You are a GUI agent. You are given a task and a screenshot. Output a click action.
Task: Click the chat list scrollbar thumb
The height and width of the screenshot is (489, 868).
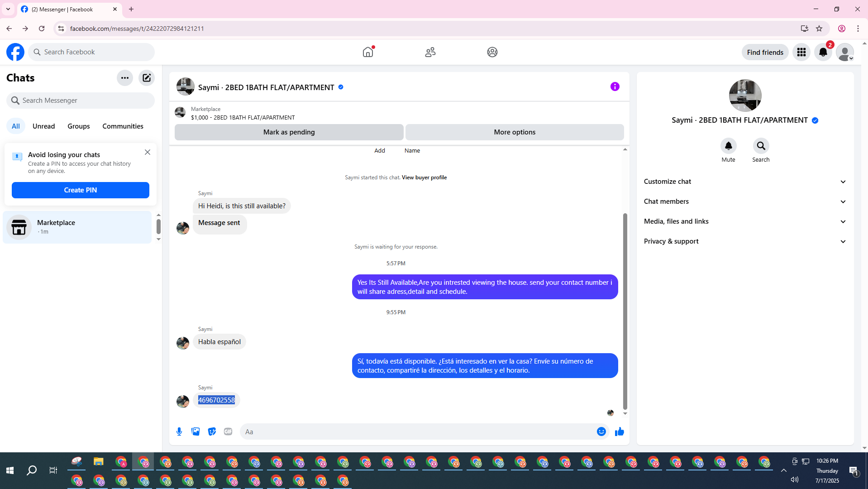pyautogui.click(x=158, y=226)
